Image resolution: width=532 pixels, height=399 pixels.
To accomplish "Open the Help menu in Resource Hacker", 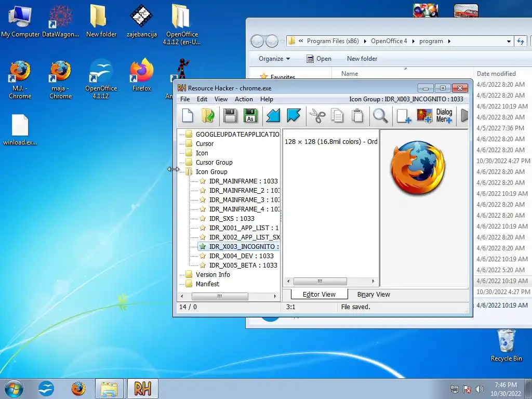I will point(267,99).
